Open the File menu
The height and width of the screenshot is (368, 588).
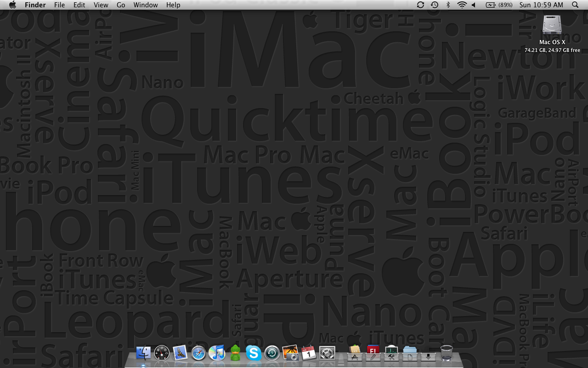click(x=59, y=5)
